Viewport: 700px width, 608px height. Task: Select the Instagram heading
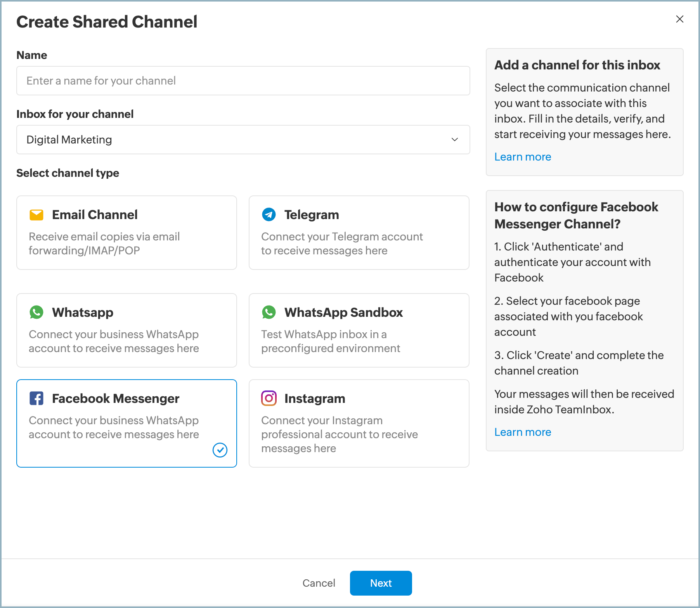pyautogui.click(x=315, y=399)
